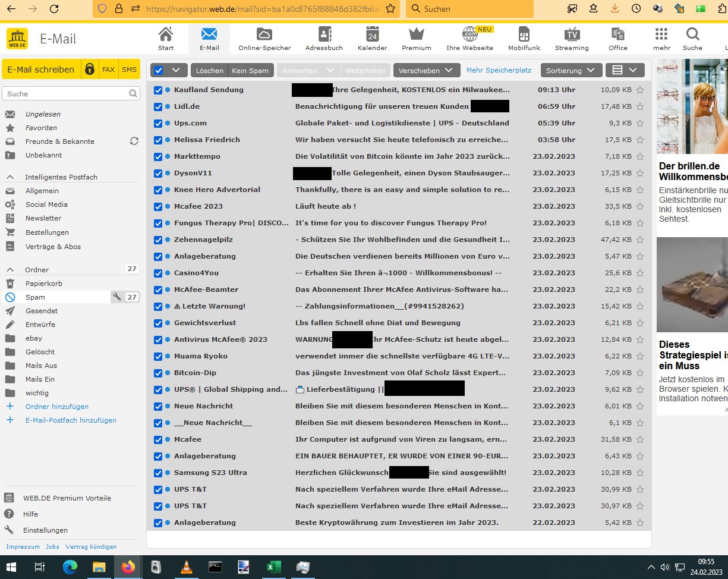
Task: Open Spam folder wrench settings icon
Action: click(x=117, y=297)
